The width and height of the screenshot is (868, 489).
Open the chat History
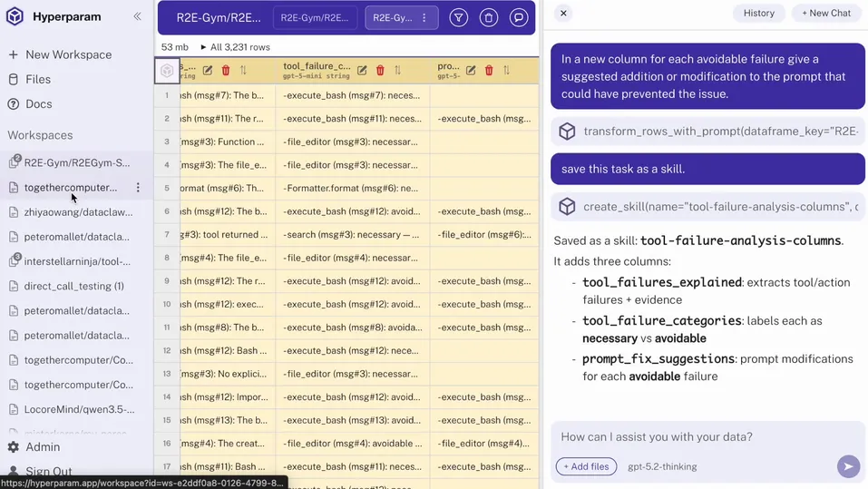point(758,13)
